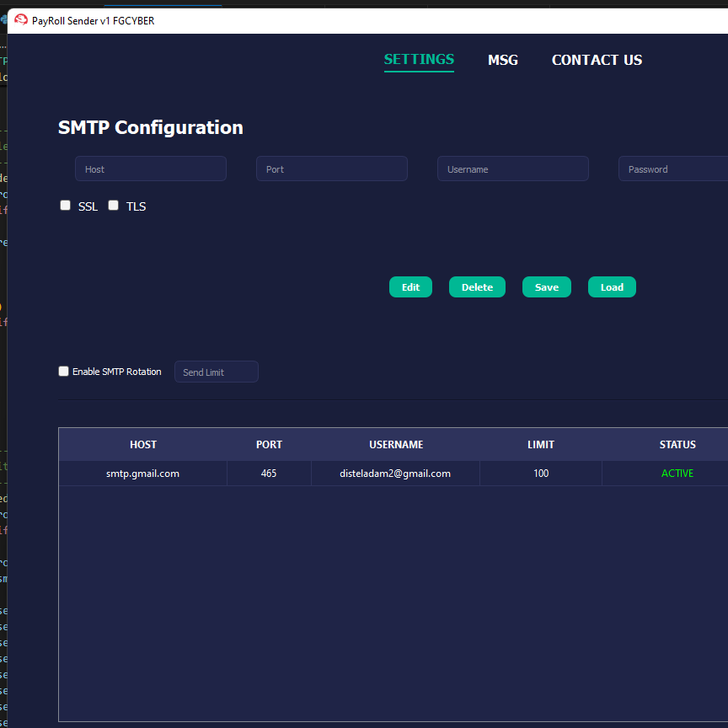The width and height of the screenshot is (728, 728).
Task: Click the HOST column header
Action: [x=143, y=445]
